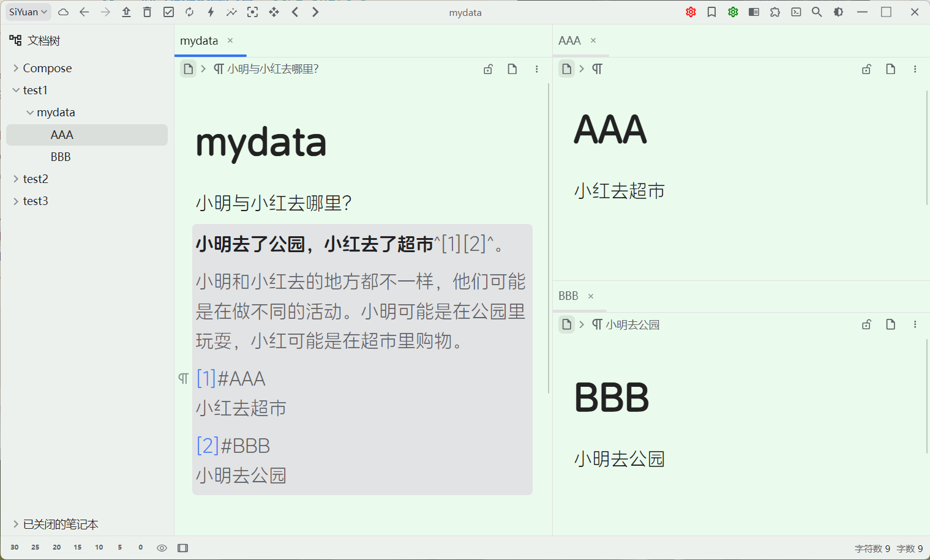Expand the 已关闭的笔记本 section
The image size is (930, 560).
click(16, 524)
